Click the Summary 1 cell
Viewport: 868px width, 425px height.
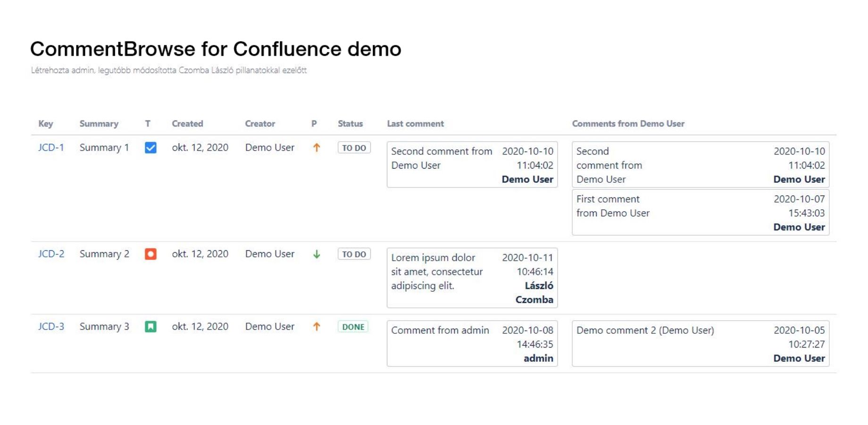click(x=104, y=147)
